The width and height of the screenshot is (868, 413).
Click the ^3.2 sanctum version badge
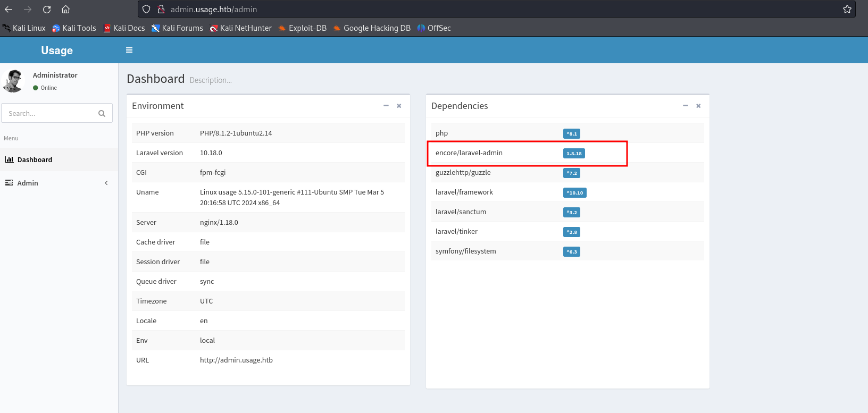pyautogui.click(x=572, y=212)
